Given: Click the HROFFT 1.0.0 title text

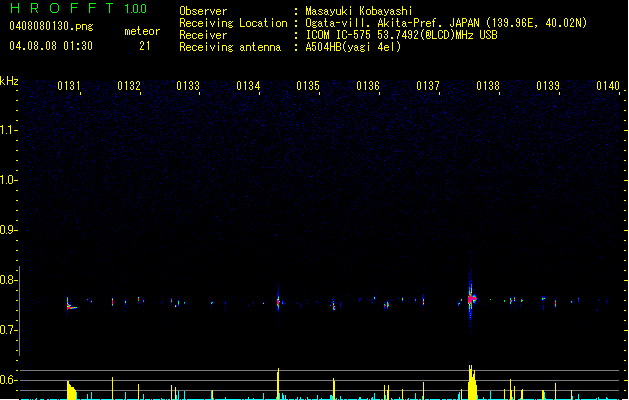Looking at the screenshot, I should point(78,8).
